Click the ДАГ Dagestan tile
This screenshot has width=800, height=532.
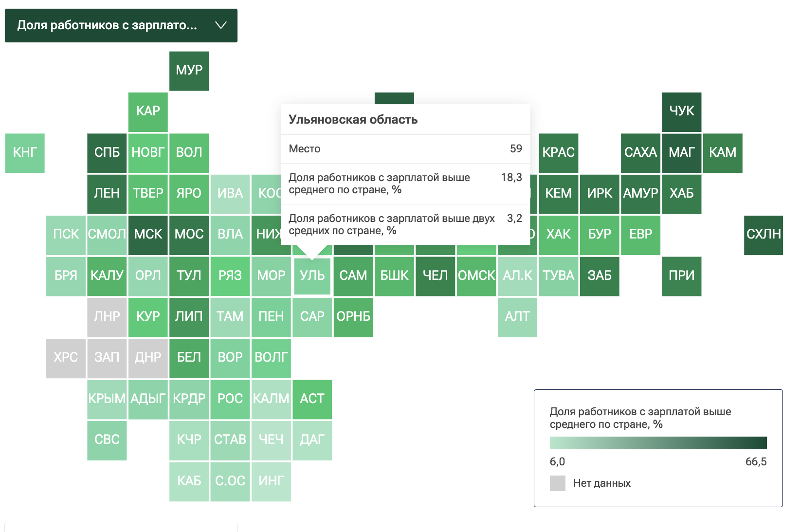click(x=312, y=440)
